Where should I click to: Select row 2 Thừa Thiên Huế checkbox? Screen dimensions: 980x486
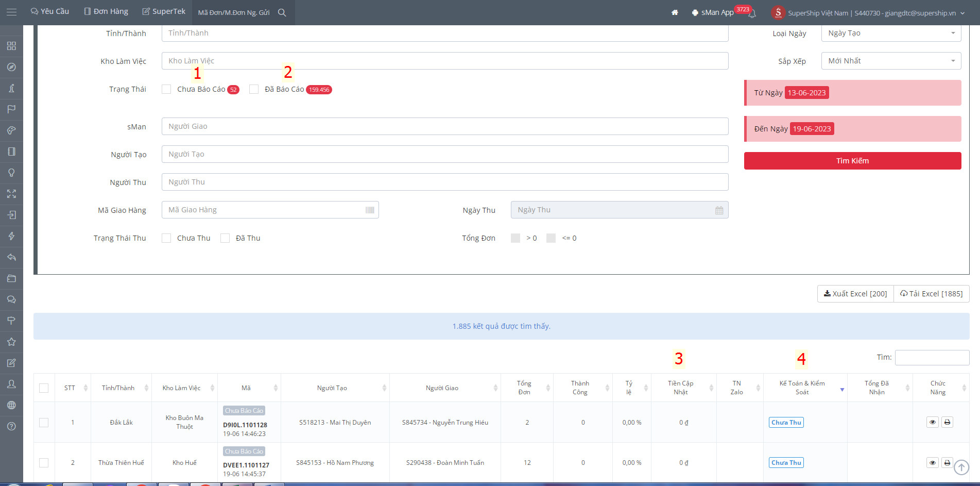44,463
